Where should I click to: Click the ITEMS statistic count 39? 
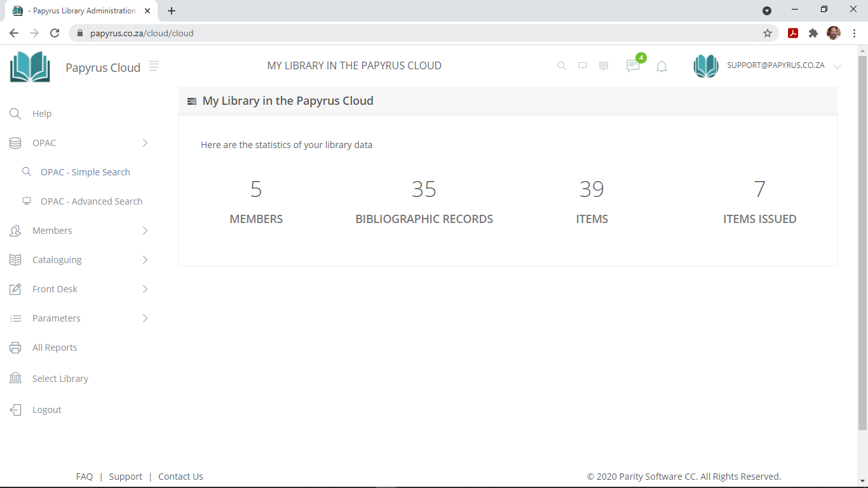pos(592,189)
